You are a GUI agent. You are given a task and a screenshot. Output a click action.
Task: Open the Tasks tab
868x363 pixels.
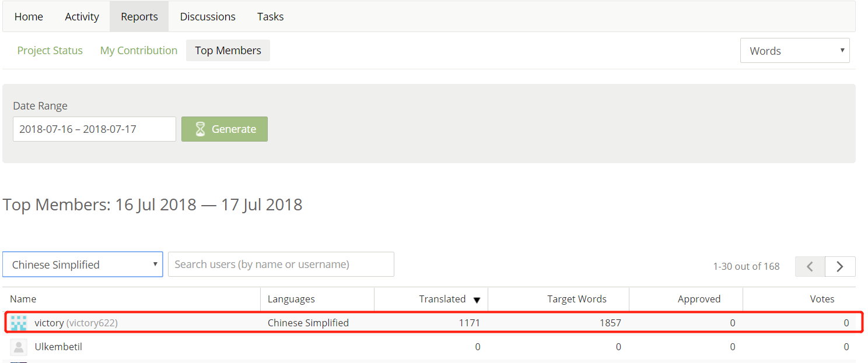click(x=270, y=16)
